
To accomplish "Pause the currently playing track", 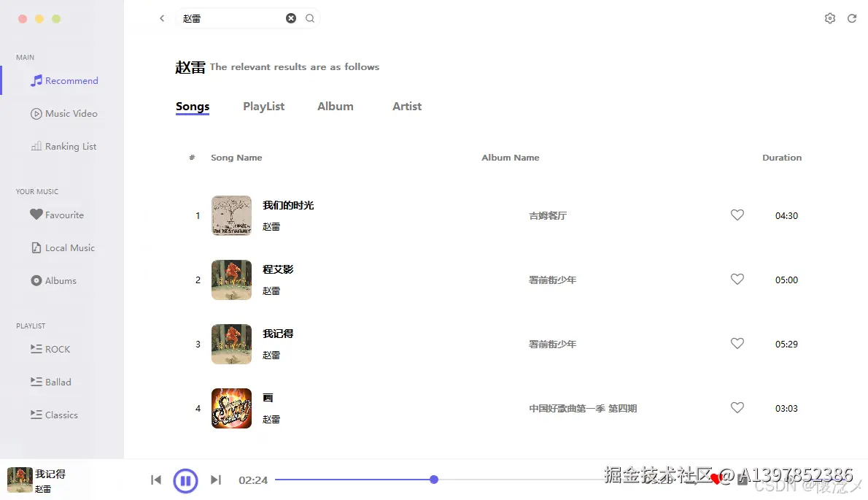I will point(185,480).
